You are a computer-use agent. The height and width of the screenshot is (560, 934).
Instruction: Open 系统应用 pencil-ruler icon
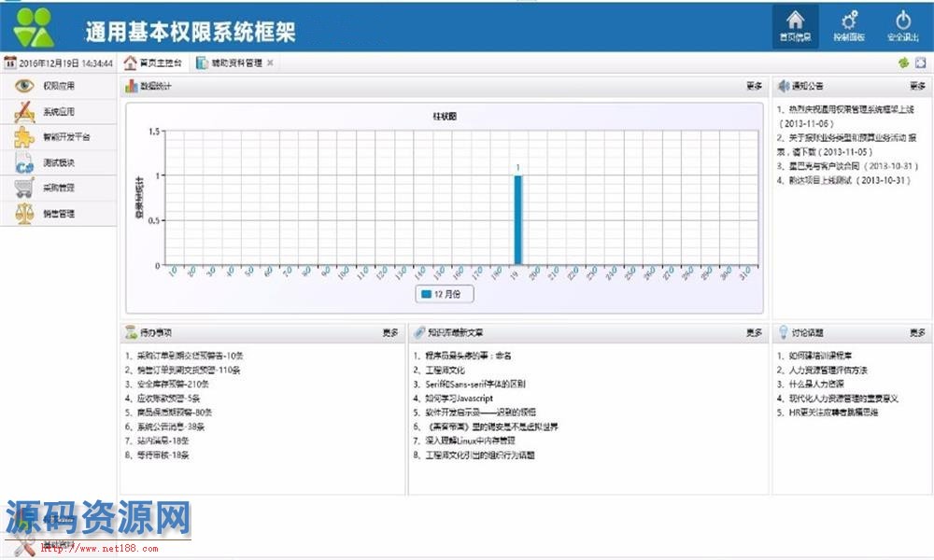(x=24, y=111)
